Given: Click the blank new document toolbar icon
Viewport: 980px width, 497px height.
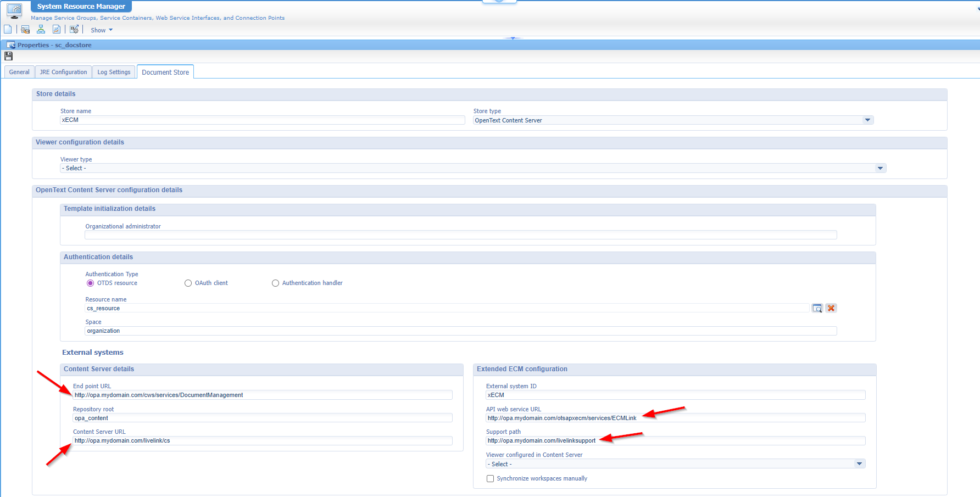Looking at the screenshot, I should tap(8, 30).
